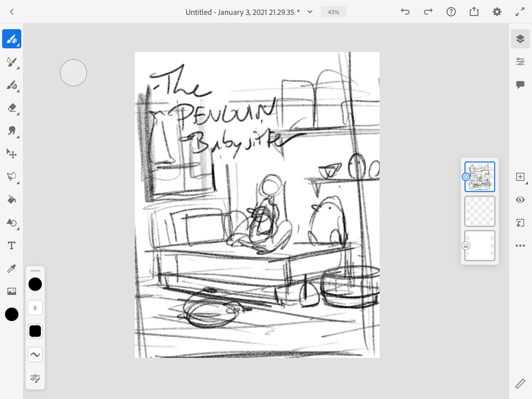Image resolution: width=532 pixels, height=399 pixels.
Task: Select the empty middle layer thumbnail
Action: (480, 211)
